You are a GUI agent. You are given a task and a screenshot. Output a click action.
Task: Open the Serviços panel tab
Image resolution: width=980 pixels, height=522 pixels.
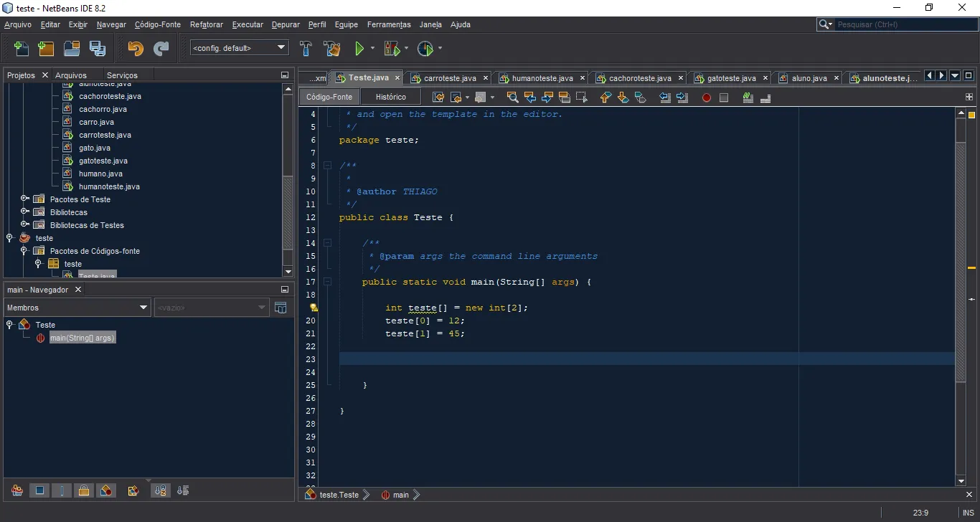[122, 75]
